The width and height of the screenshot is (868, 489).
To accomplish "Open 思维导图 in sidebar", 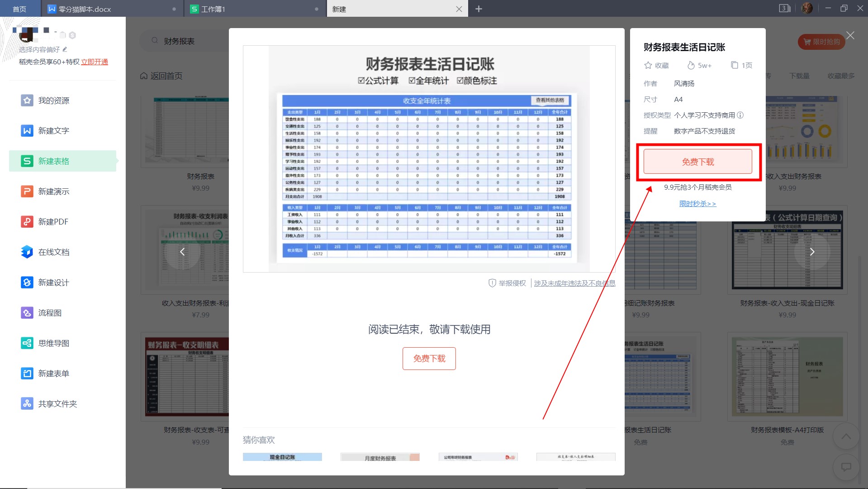I will (x=53, y=343).
